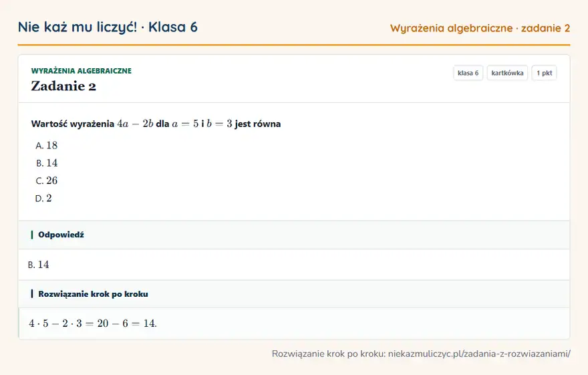The height and width of the screenshot is (375, 588).
Task: Click the 'Nie każ mu liczyć! · Klasa 6' title
Action: 108,27
